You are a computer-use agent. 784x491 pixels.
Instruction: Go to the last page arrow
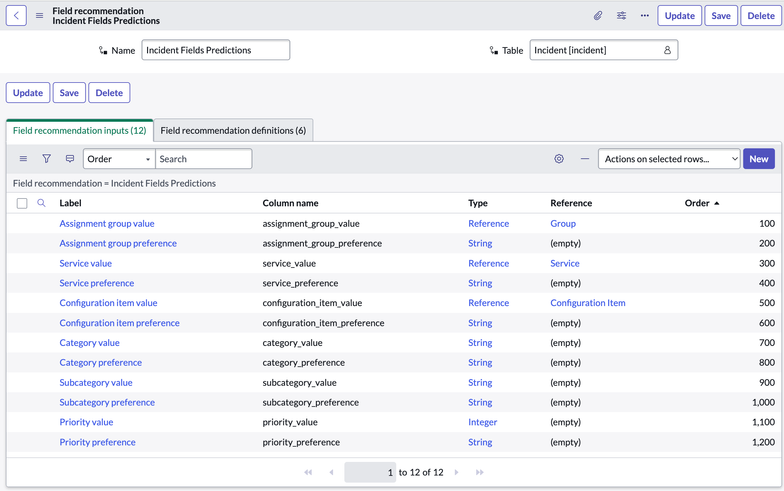tap(480, 472)
